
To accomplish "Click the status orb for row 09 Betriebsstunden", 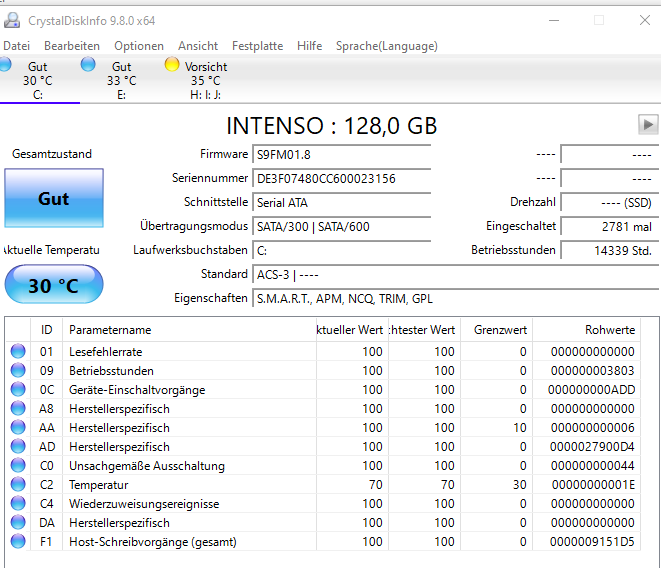I will coord(18,370).
